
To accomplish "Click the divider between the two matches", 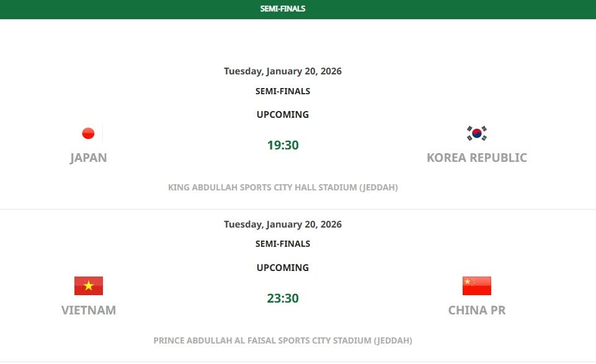I will click(x=298, y=210).
